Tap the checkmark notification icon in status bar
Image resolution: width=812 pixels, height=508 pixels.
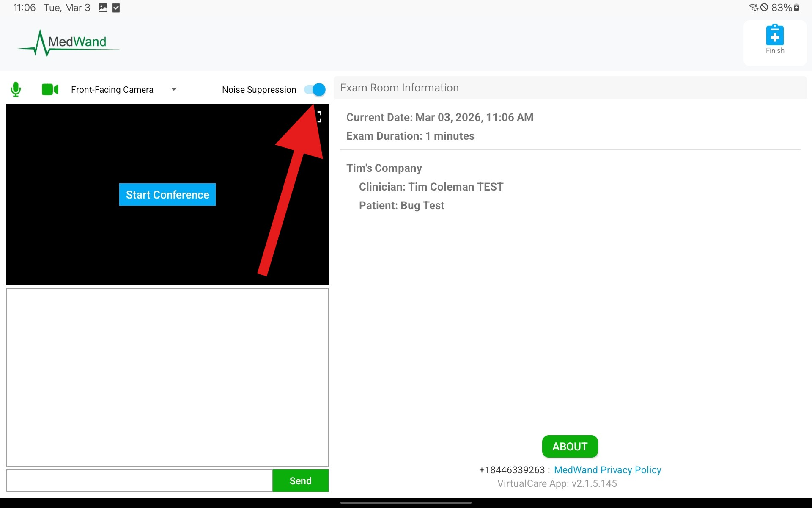coord(116,8)
